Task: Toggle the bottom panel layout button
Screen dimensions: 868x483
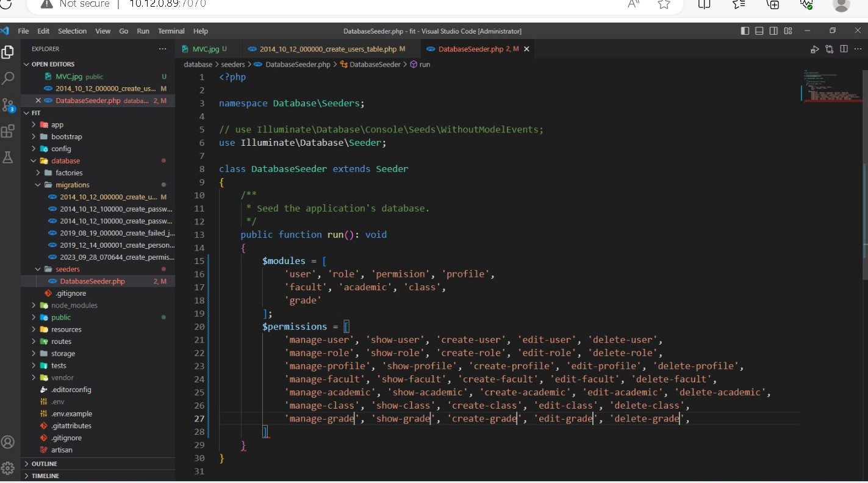Action: [x=759, y=31]
